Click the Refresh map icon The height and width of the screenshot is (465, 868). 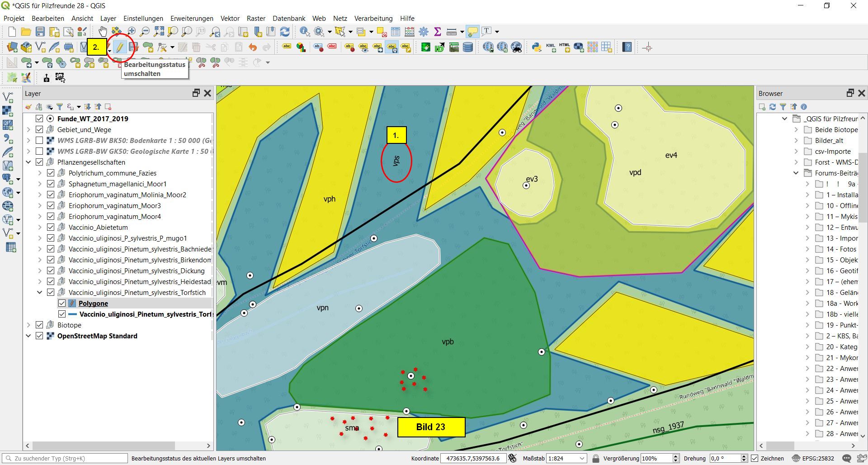[285, 31]
